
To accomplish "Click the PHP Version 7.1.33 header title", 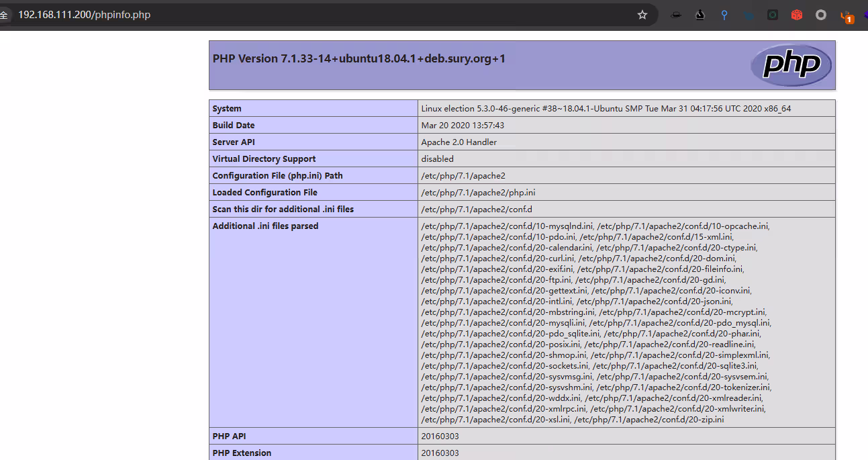I will [358, 59].
